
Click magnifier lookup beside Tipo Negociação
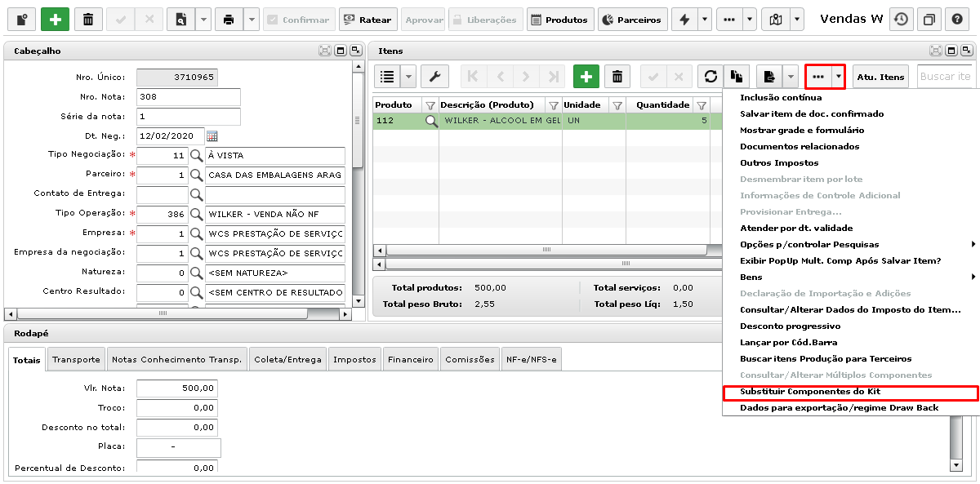196,155
